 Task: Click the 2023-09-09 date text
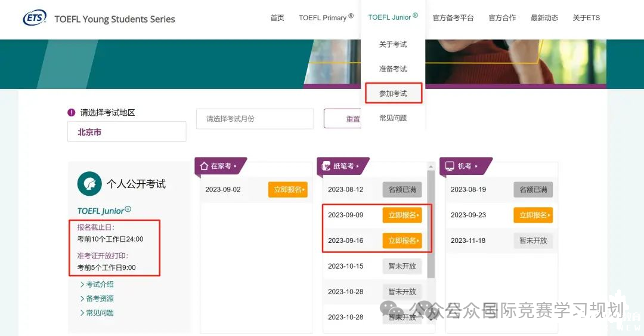pos(346,215)
